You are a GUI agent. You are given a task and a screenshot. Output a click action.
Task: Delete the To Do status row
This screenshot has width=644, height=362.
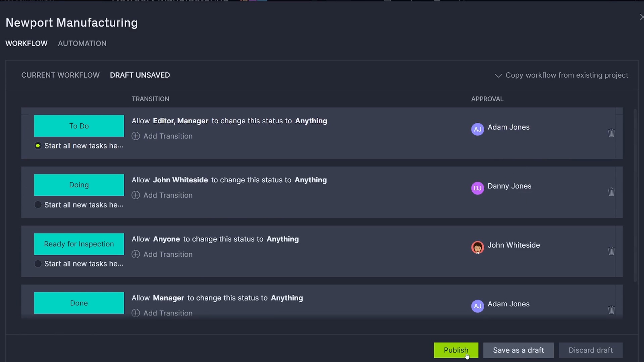click(x=611, y=133)
